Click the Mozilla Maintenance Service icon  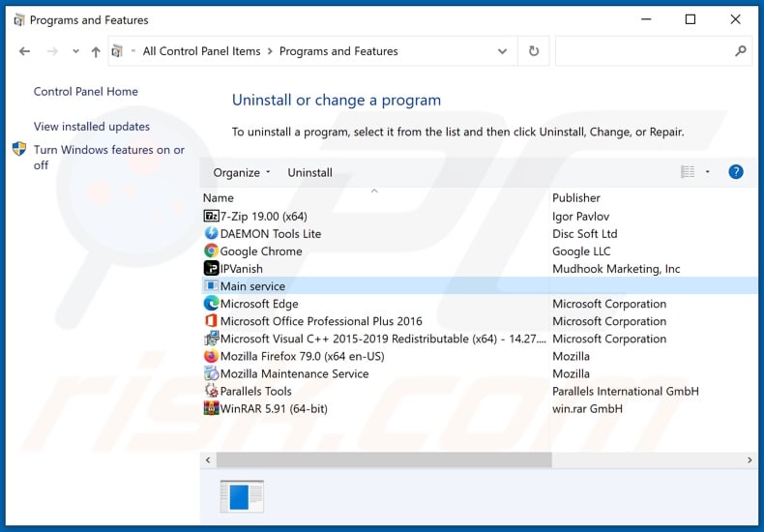tap(211, 373)
